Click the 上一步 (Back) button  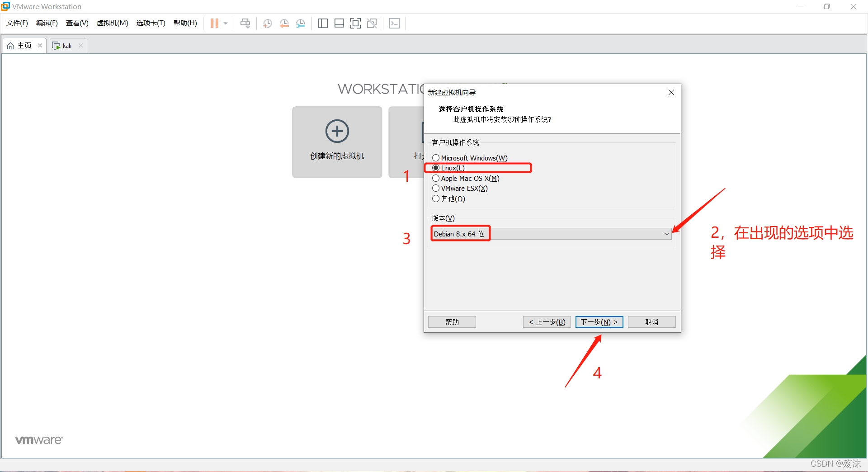click(x=547, y=322)
